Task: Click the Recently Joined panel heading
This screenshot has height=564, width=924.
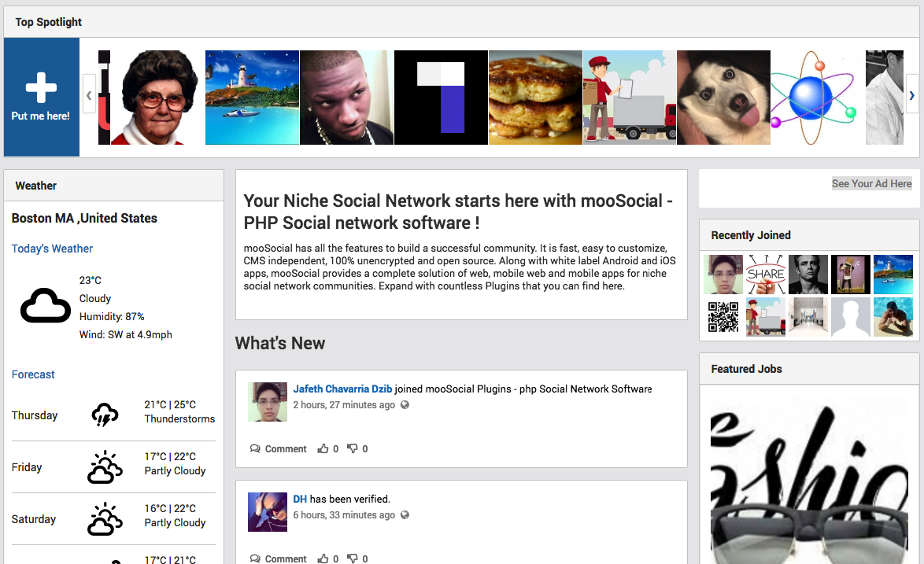Action: [751, 235]
